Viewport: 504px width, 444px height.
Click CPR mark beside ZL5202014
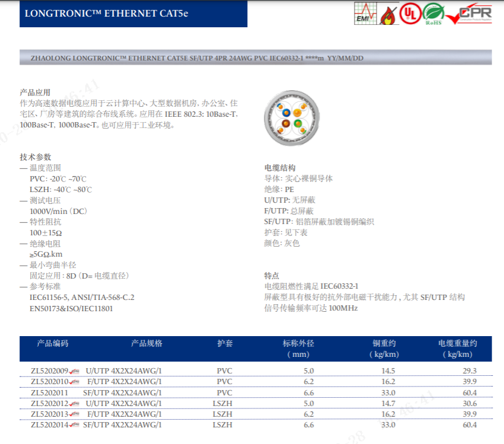pyautogui.click(x=74, y=424)
